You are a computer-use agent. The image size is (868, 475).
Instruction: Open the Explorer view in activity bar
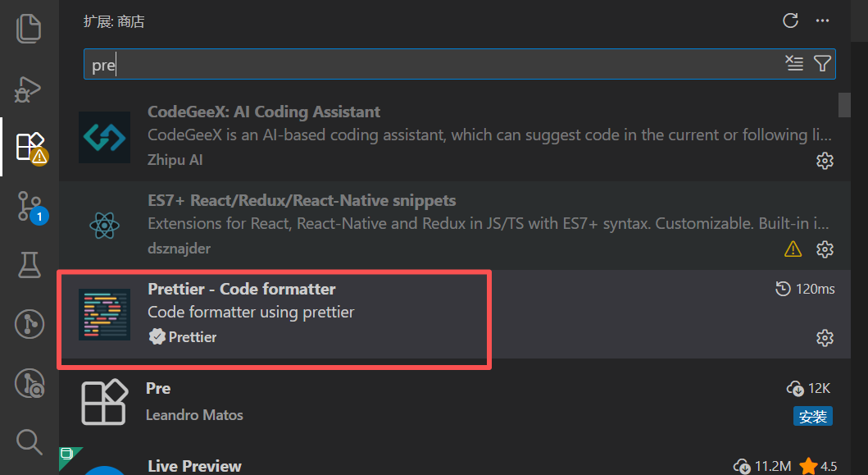(29, 28)
